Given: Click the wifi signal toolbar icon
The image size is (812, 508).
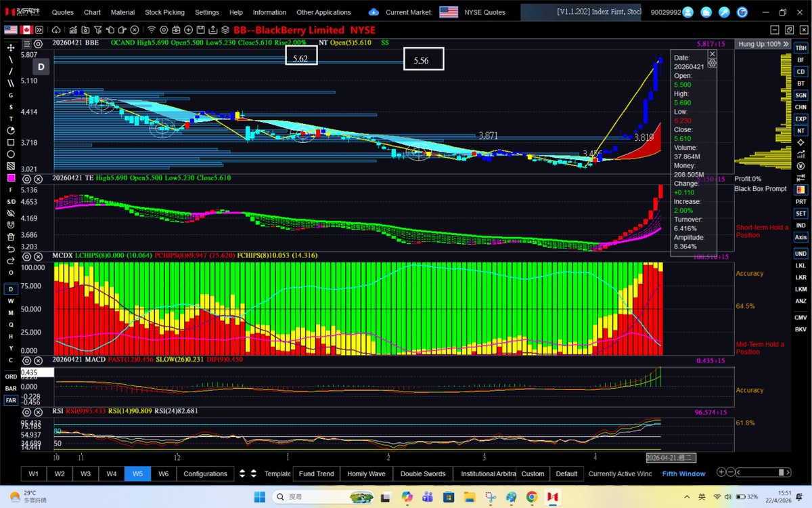Looking at the screenshot, I should click(x=152, y=30).
